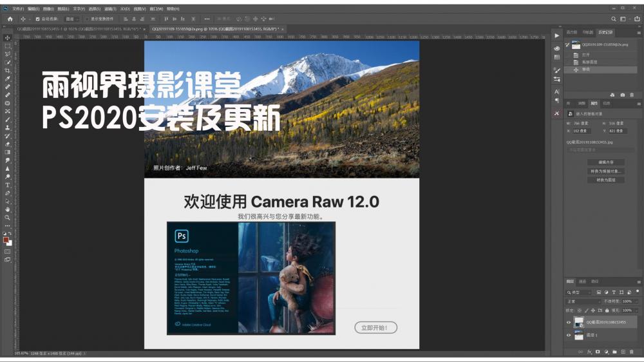The width and height of the screenshot is (644, 362).
Task: Toggle the 自动选择 auto-select checkbox
Action: pyautogui.click(x=37, y=19)
